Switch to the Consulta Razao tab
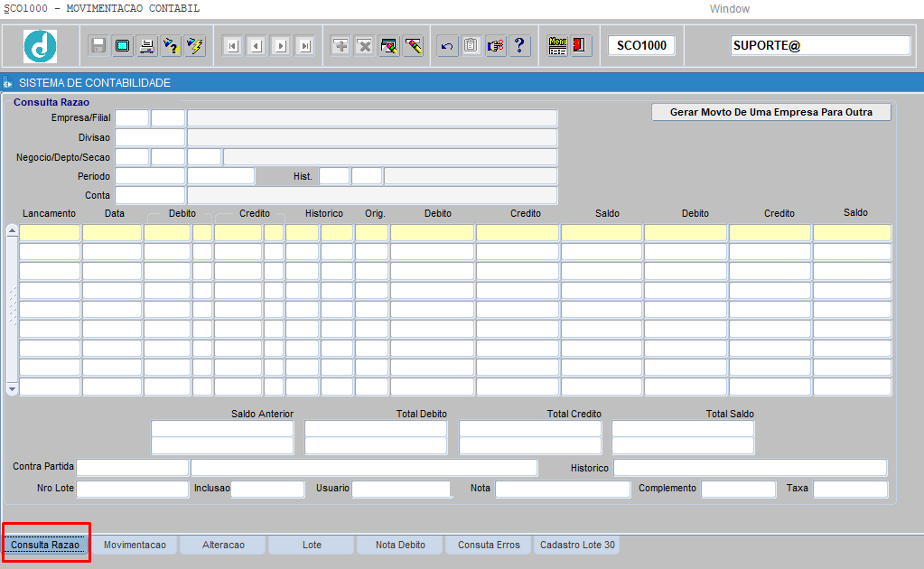This screenshot has width=924, height=569. click(x=45, y=545)
